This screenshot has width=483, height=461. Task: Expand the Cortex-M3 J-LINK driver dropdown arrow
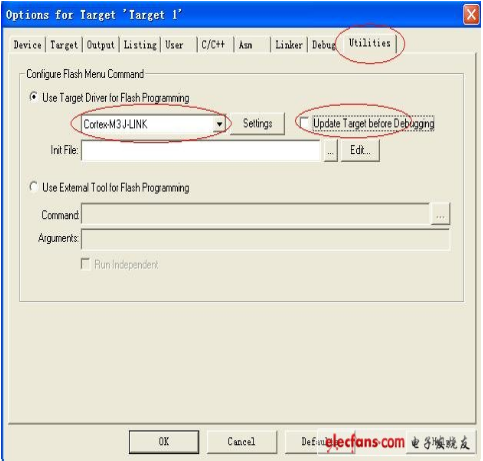tap(219, 124)
